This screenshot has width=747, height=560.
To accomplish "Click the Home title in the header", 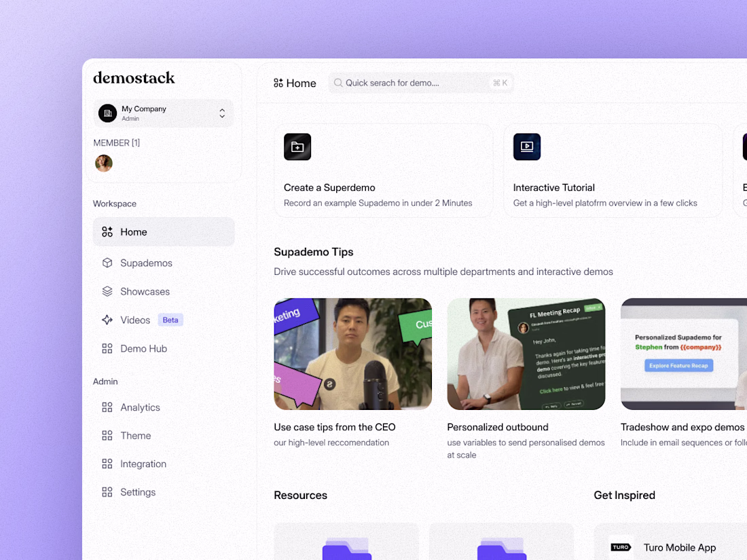I will [301, 83].
